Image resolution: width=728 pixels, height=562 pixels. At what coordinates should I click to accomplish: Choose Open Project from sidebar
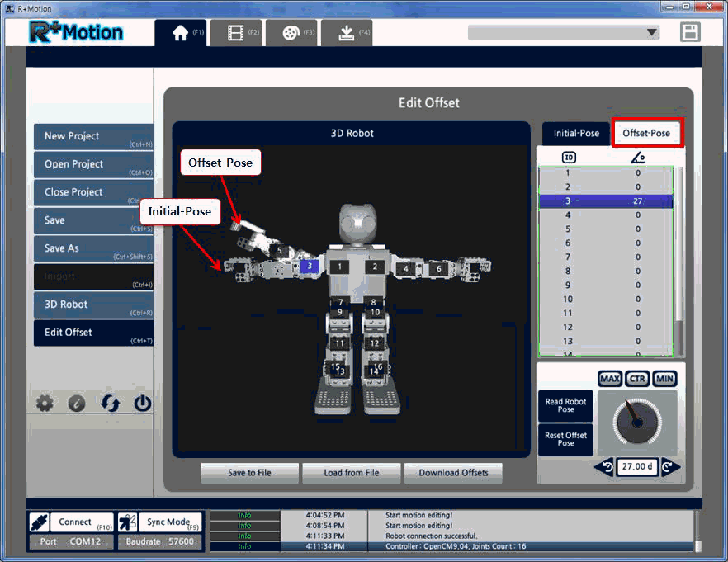point(94,165)
